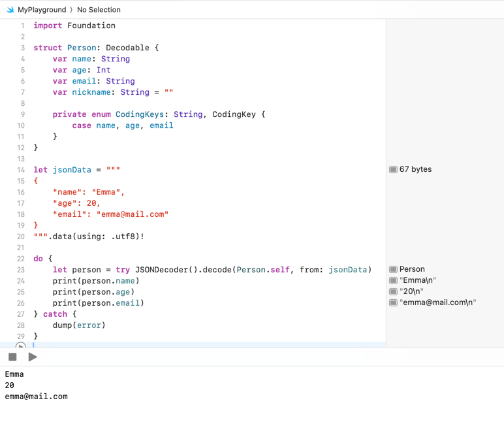Click 'print(person.email)' on line 26
This screenshot has height=422, width=504.
click(99, 303)
